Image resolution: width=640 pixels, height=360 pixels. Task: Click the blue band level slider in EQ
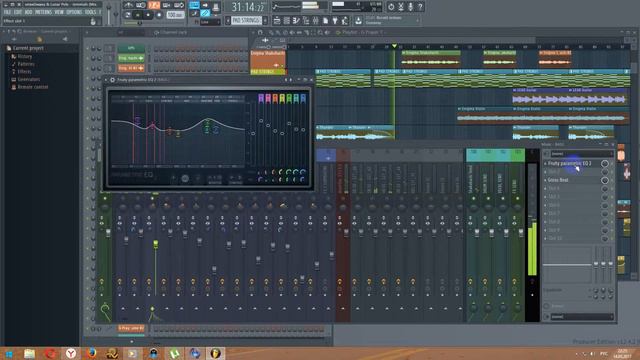tap(303, 130)
